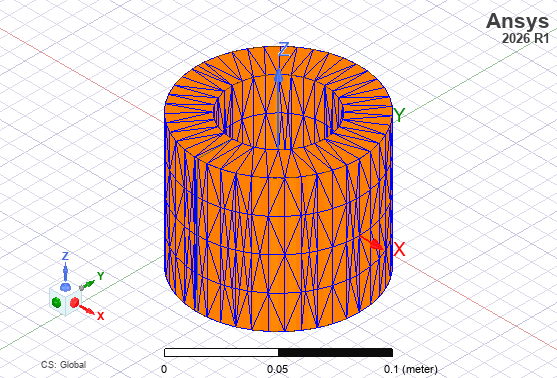The image size is (557, 378).
Task: Click the blue Z top of orientation cube
Action: pos(65,287)
